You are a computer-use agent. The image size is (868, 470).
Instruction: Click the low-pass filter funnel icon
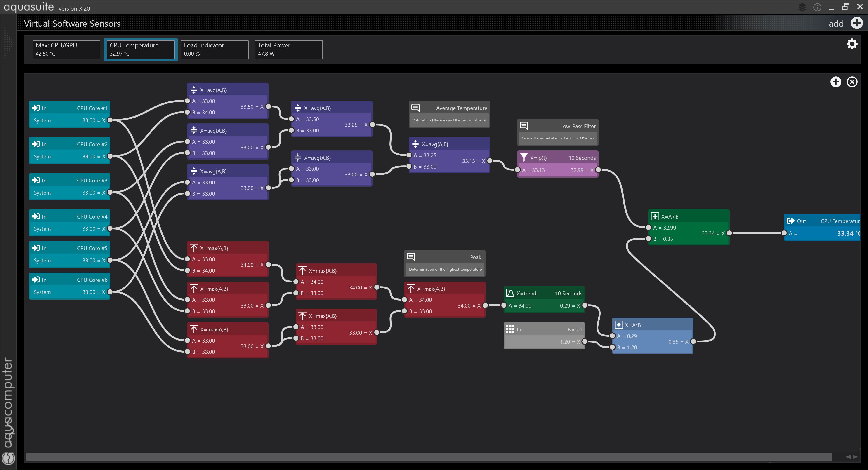524,157
